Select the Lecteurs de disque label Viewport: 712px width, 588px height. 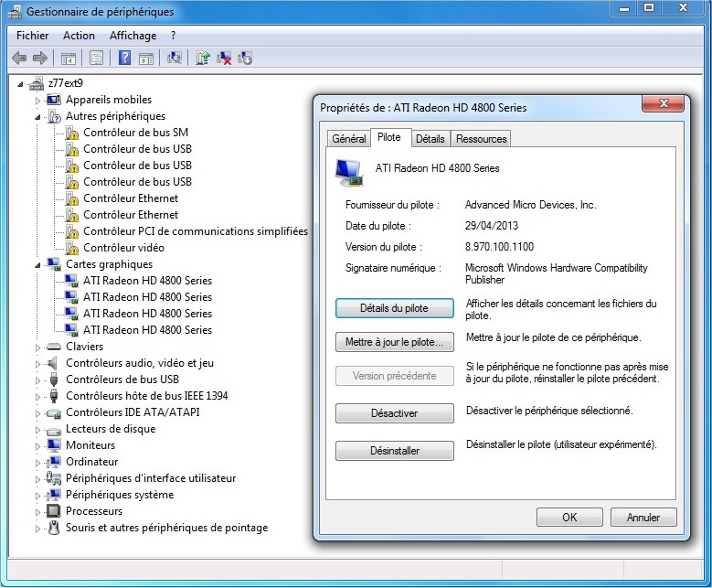pyautogui.click(x=111, y=429)
